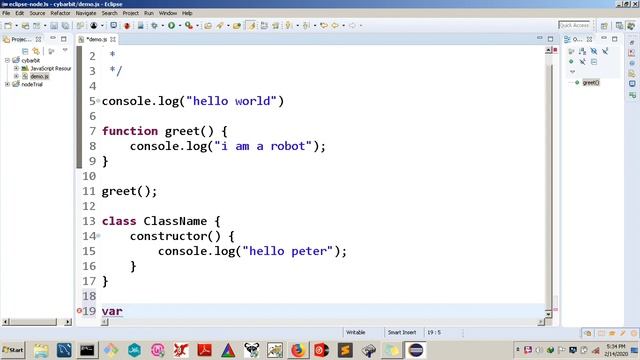Click into the Quick Access field
Viewport: 640px width, 360px height.
point(574,25)
